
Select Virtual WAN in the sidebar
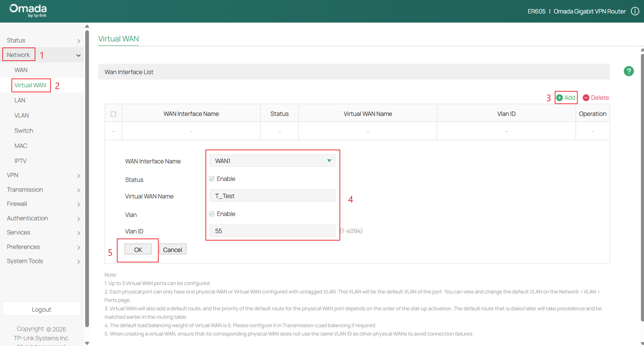pyautogui.click(x=30, y=85)
